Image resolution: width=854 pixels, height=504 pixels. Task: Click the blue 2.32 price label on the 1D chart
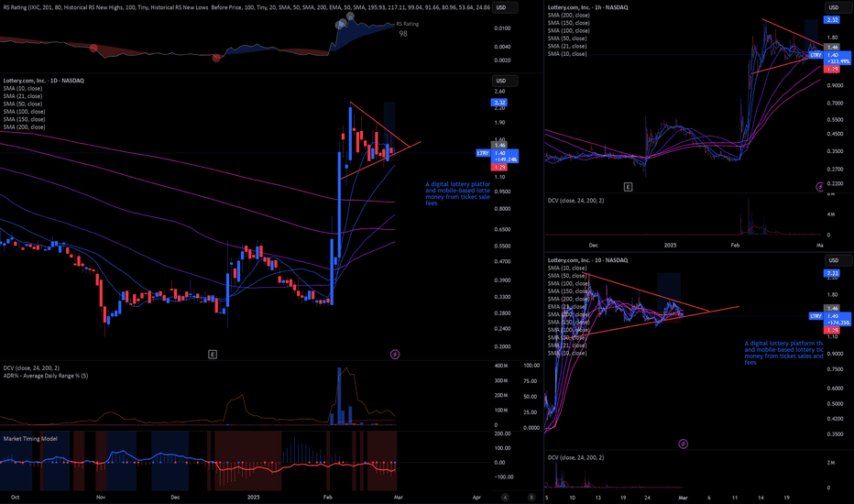(499, 103)
